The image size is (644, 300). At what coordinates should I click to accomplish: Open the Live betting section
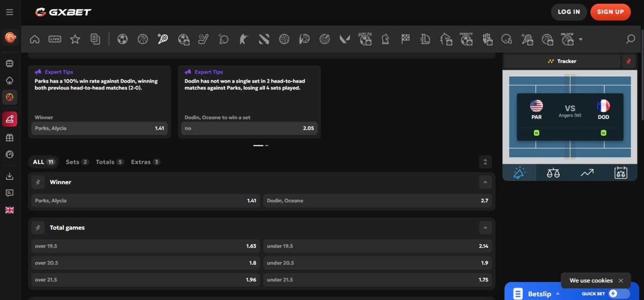[x=55, y=39]
